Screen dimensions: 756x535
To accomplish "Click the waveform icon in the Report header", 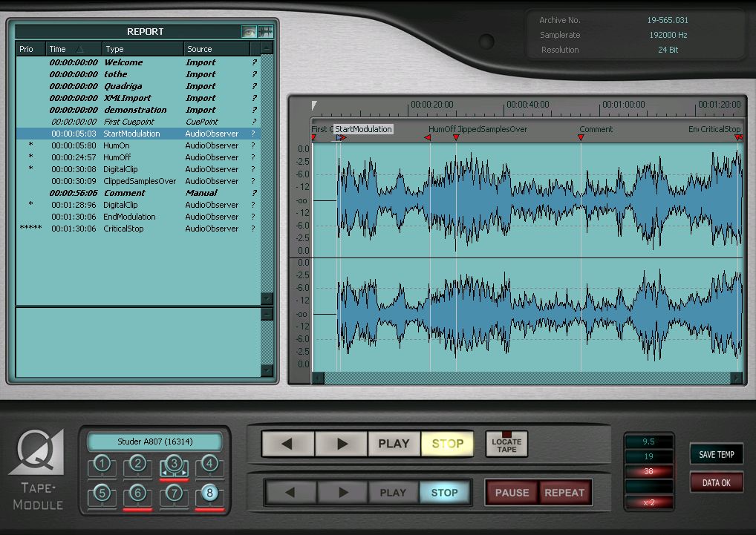I will (x=265, y=31).
